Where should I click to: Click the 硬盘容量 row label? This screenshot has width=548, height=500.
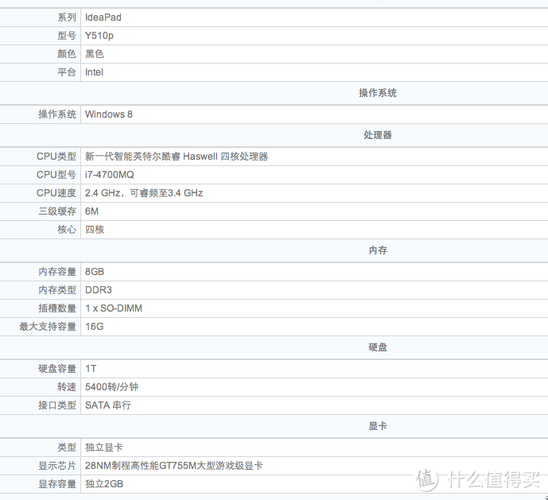[x=57, y=369]
